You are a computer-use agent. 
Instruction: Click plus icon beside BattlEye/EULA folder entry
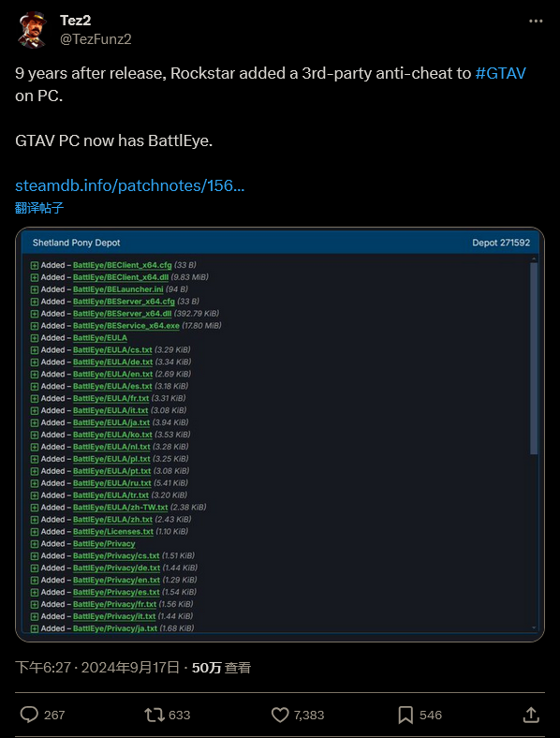click(x=35, y=338)
